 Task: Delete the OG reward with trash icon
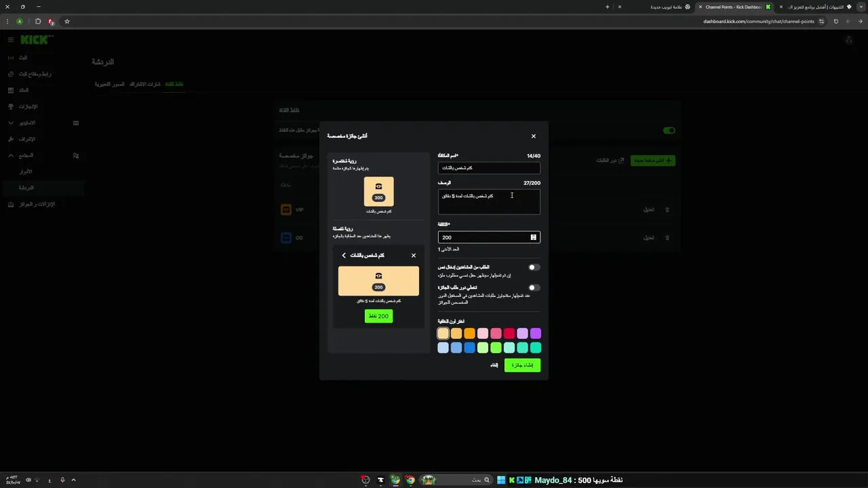[x=667, y=238]
